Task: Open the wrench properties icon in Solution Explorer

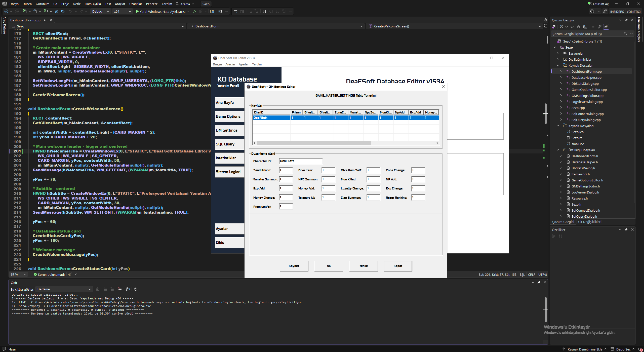Action: (599, 27)
